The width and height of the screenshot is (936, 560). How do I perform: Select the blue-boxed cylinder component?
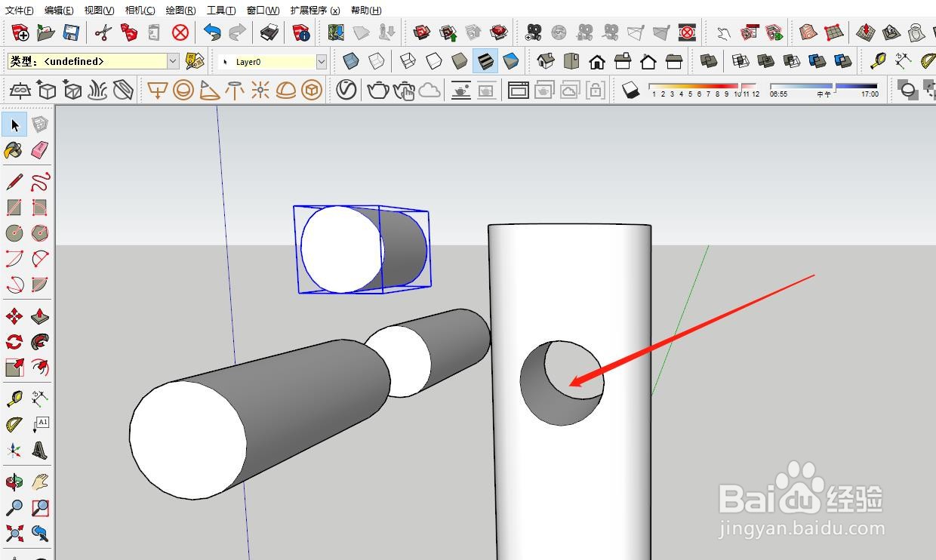pos(363,249)
